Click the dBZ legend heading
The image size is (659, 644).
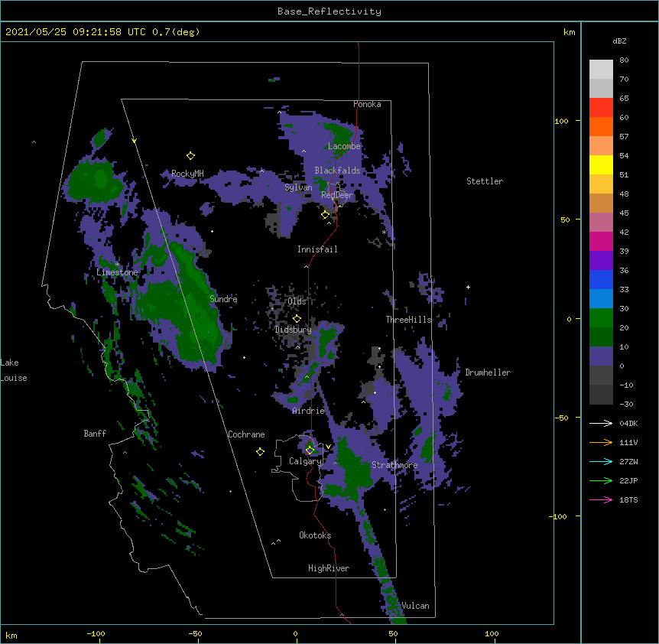click(619, 41)
